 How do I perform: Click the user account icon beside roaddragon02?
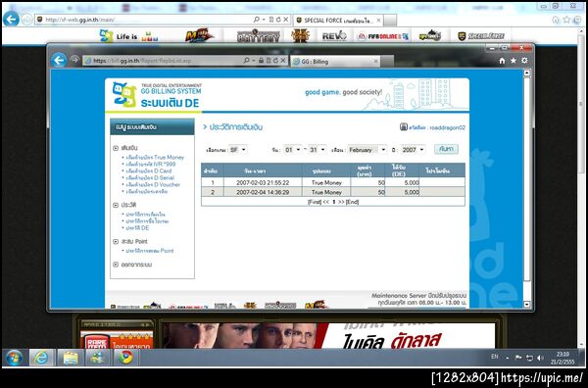tap(404, 127)
